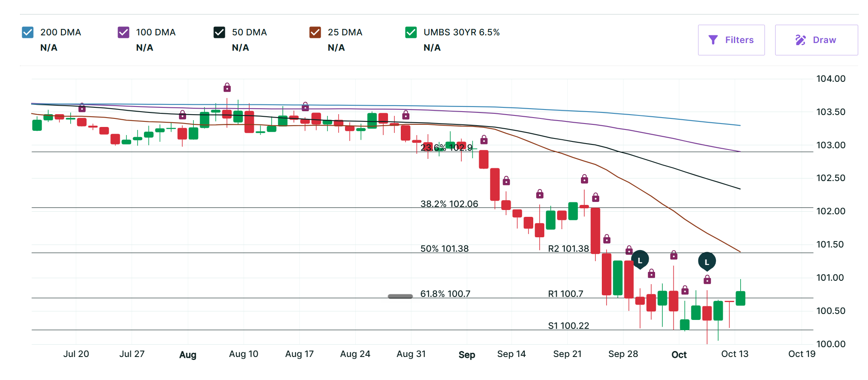Toggle the 200 DMA checkbox
This screenshot has height=380, width=868.
[x=28, y=32]
